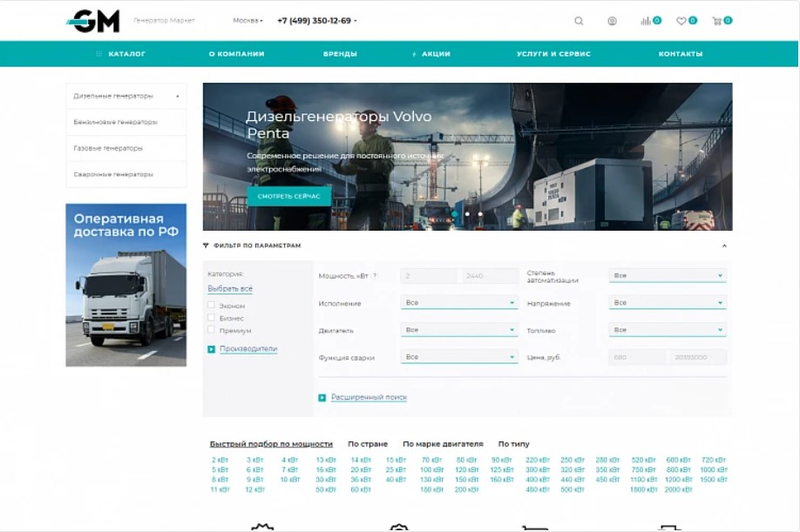Viewport: 800px width, 532px height.
Task: Select the 500 кВт quick power link
Action: pos(573,489)
